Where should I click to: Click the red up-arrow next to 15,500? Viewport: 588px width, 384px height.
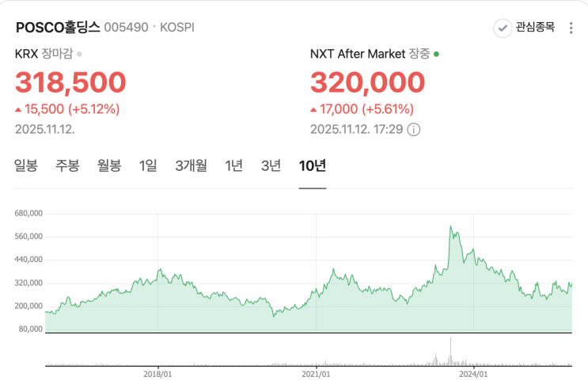pos(18,109)
